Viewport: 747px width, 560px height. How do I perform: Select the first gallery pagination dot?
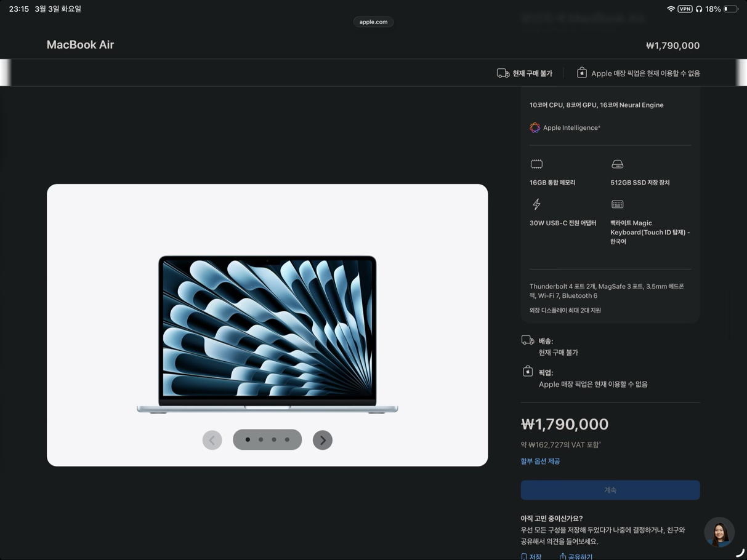coord(248,440)
